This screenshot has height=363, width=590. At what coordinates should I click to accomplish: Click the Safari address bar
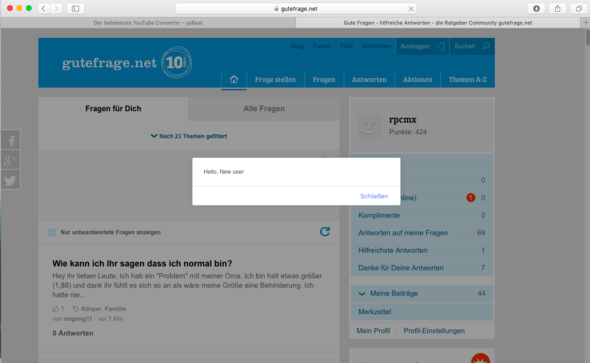(296, 9)
